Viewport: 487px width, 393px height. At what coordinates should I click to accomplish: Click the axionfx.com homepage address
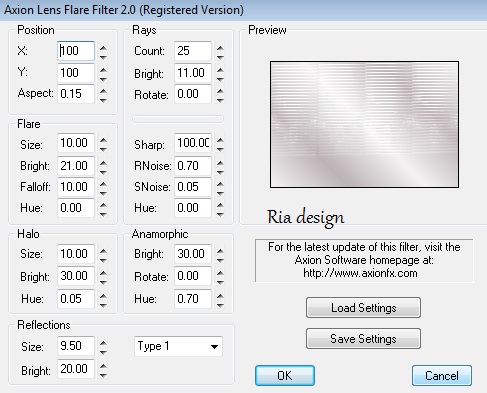click(x=360, y=273)
